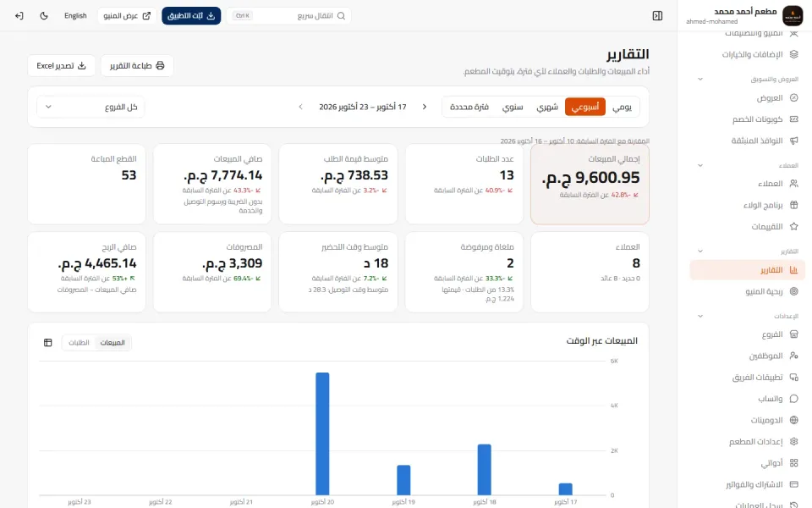Viewport: 812px width, 508px height.
Task: Click the left-pointing arrow beside the date range
Action: point(300,107)
